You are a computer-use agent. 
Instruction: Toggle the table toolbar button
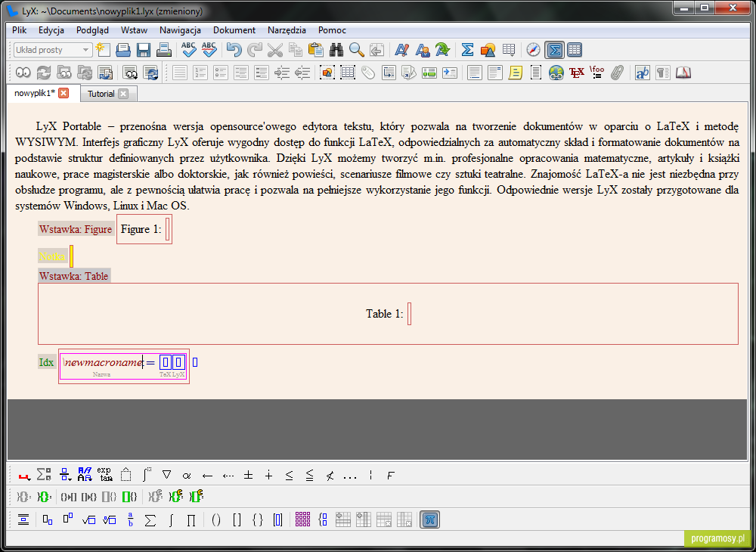(575, 50)
